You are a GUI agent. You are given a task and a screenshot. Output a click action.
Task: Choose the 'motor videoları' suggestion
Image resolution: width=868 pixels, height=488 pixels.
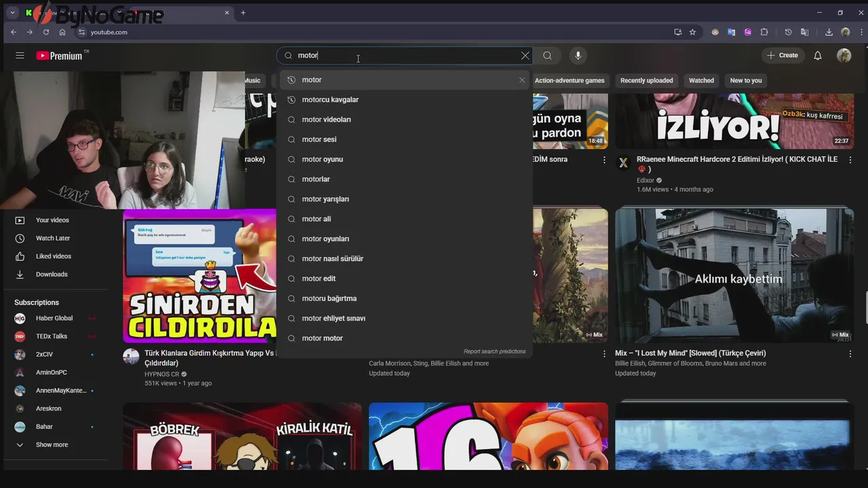405,119
